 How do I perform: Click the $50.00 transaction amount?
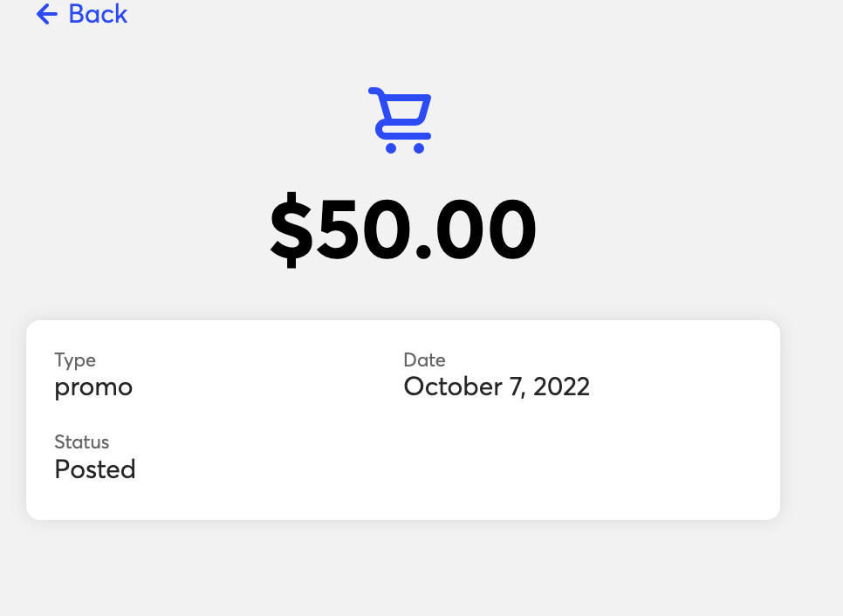point(402,229)
